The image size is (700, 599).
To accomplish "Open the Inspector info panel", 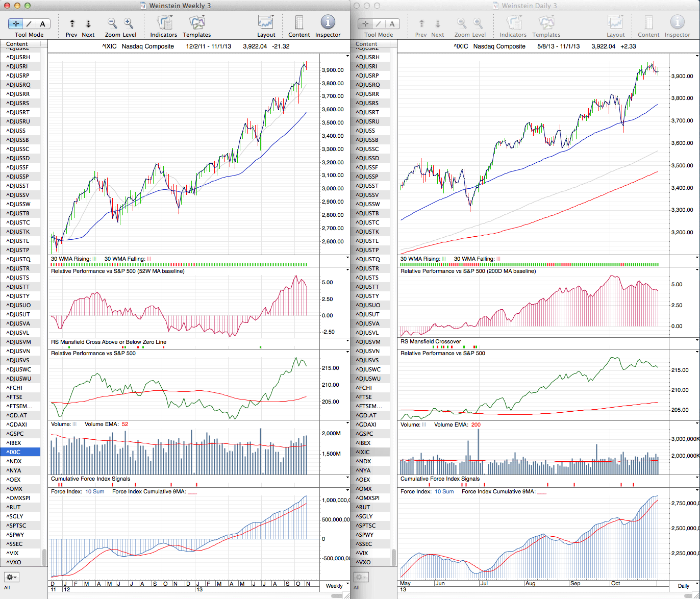I will (328, 22).
